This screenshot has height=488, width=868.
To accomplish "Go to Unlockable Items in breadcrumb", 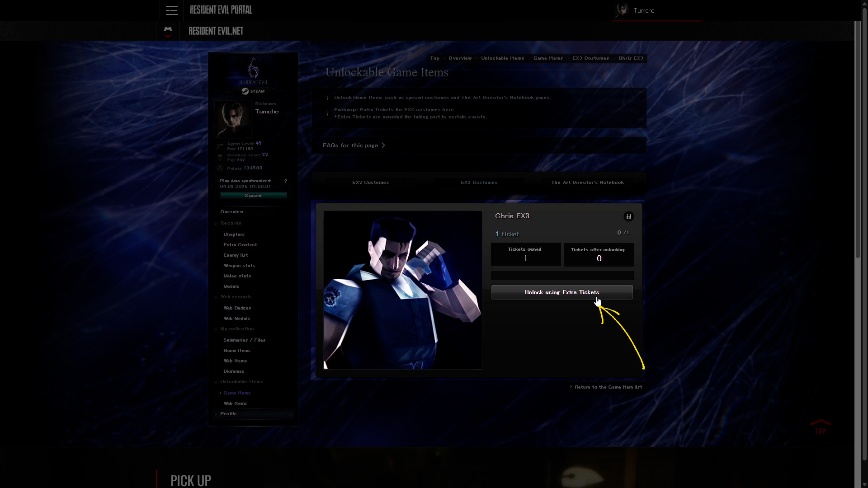I will 503,58.
